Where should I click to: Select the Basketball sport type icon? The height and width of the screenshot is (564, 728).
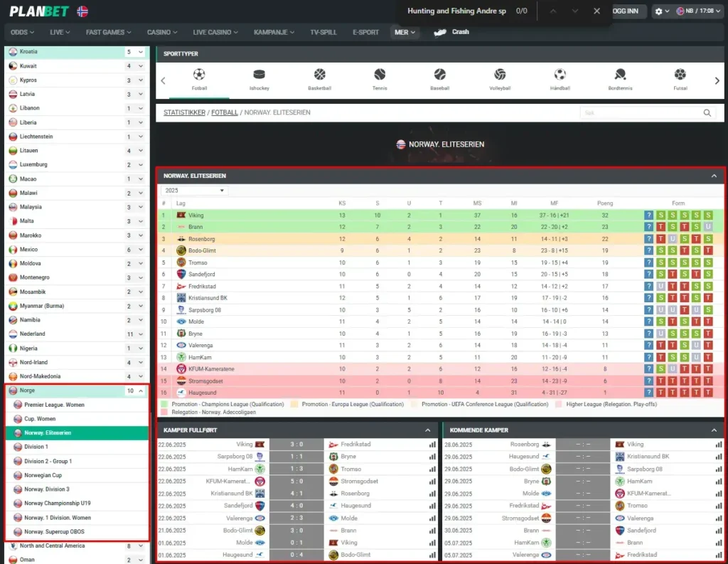pos(319,75)
